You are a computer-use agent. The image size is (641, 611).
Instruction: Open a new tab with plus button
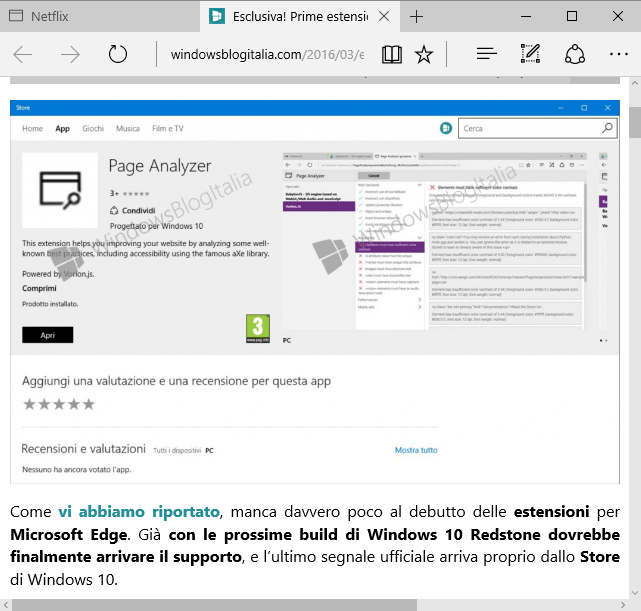point(417,17)
